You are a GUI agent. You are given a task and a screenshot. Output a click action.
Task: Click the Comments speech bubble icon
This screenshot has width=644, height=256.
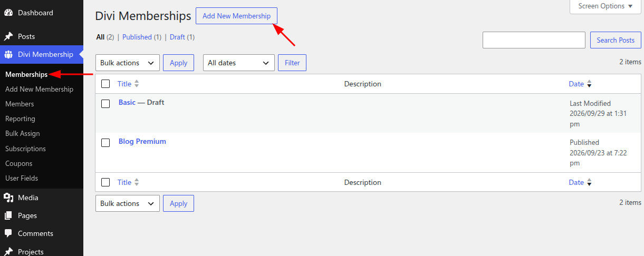(8, 233)
